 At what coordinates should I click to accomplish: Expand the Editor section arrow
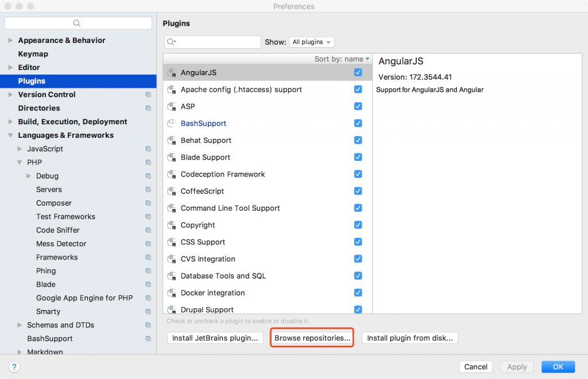(10, 68)
